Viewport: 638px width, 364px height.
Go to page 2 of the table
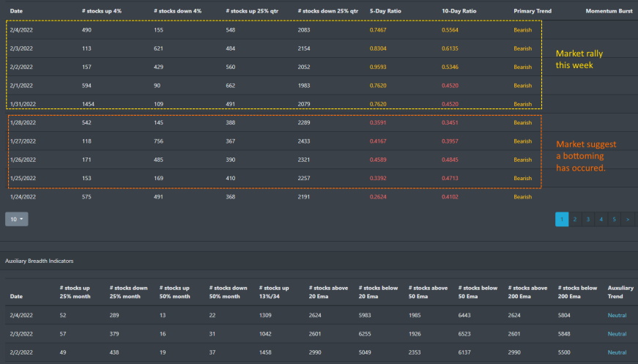[575, 219]
